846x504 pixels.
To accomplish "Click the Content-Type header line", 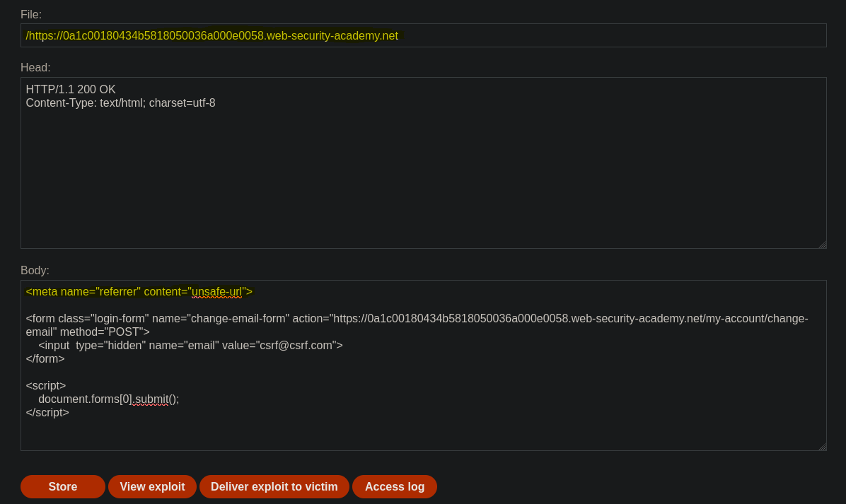I will pyautogui.click(x=120, y=103).
